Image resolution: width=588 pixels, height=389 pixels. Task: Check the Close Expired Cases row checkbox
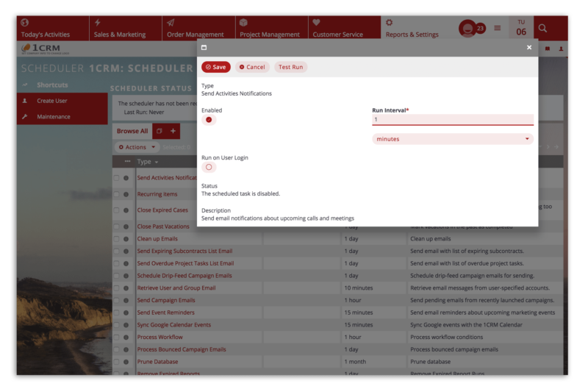coord(116,210)
